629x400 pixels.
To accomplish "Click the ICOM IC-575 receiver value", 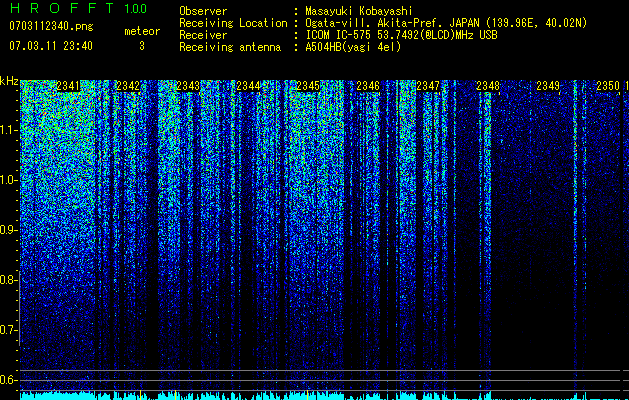I will tap(401, 35).
